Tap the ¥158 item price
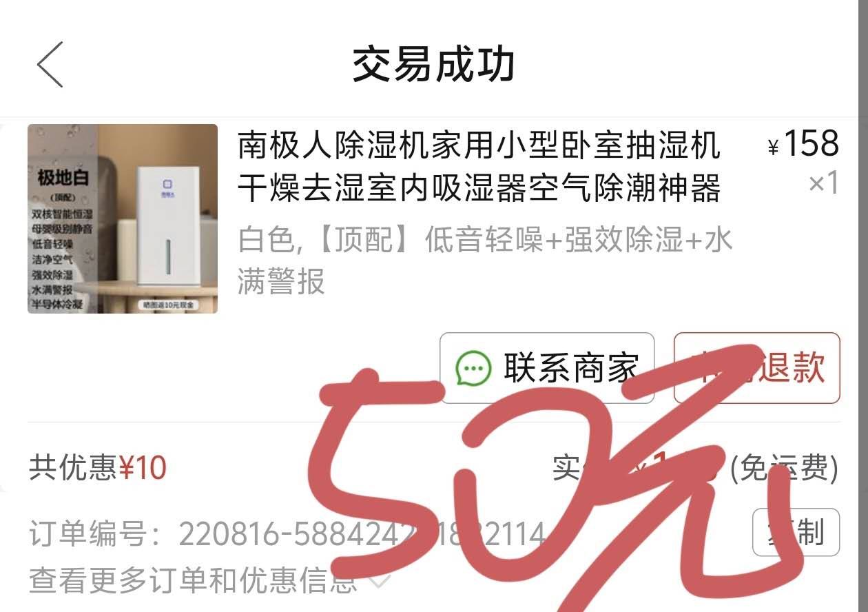 point(803,144)
